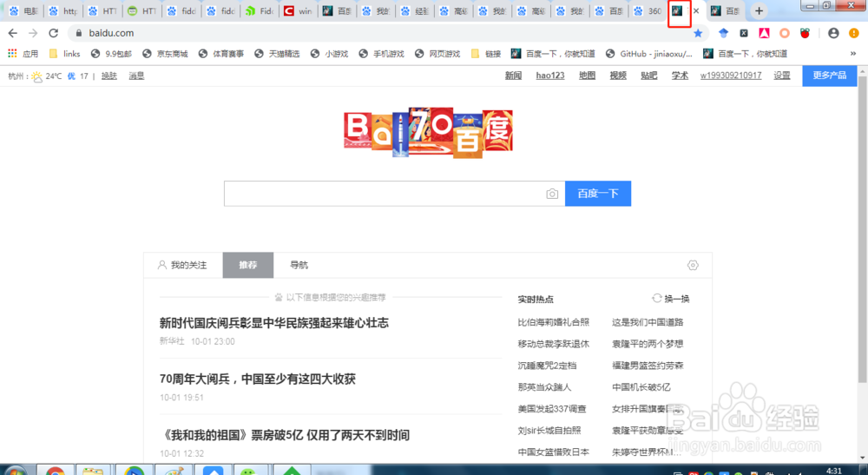The height and width of the screenshot is (475, 868).
Task: Open the 学术 link
Action: click(680, 76)
